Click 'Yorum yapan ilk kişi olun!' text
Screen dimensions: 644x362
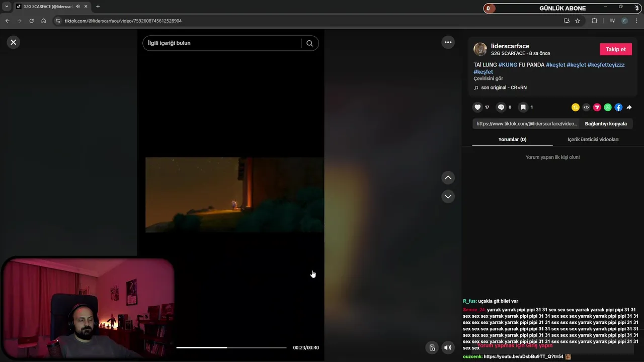552,157
